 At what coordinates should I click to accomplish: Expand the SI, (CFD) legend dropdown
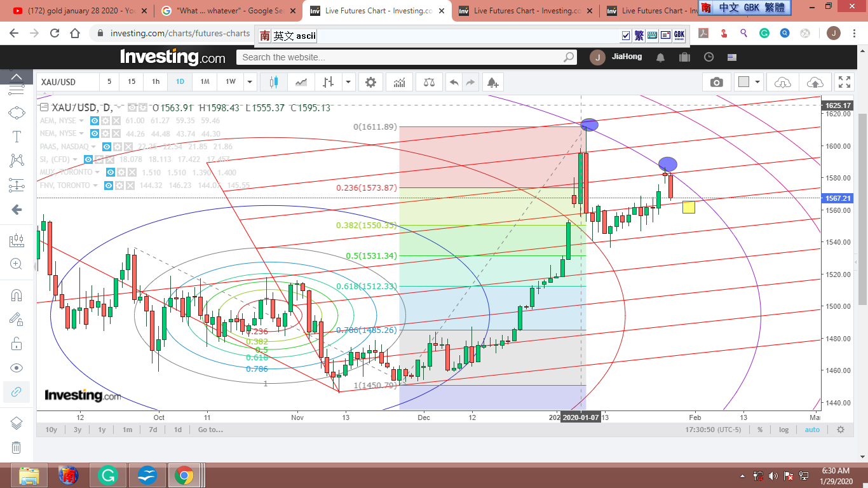75,159
